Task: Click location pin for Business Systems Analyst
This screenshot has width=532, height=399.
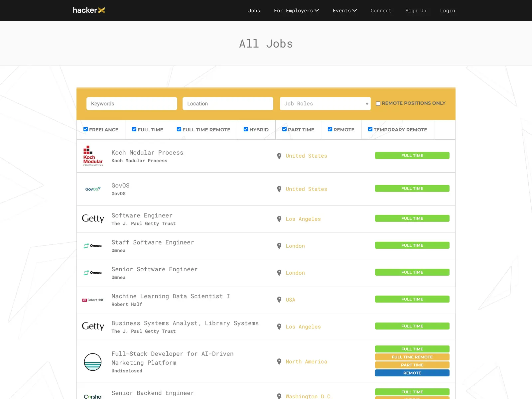Action: (x=279, y=327)
